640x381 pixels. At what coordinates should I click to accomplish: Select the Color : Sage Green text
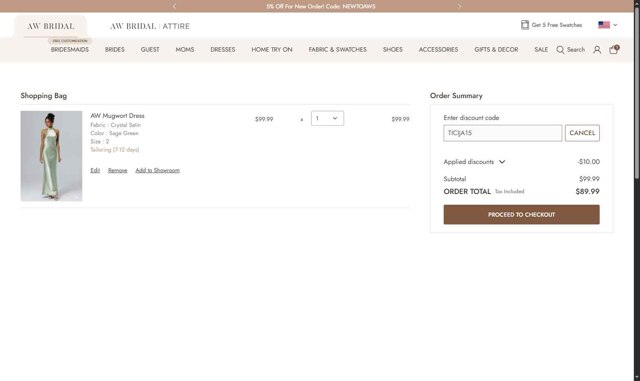(114, 133)
